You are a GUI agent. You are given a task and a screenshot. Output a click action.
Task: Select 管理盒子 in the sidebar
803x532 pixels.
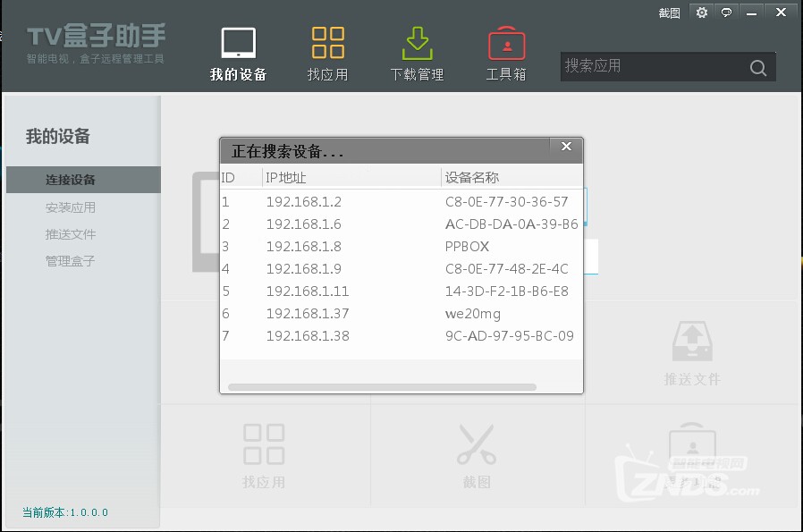(70, 261)
